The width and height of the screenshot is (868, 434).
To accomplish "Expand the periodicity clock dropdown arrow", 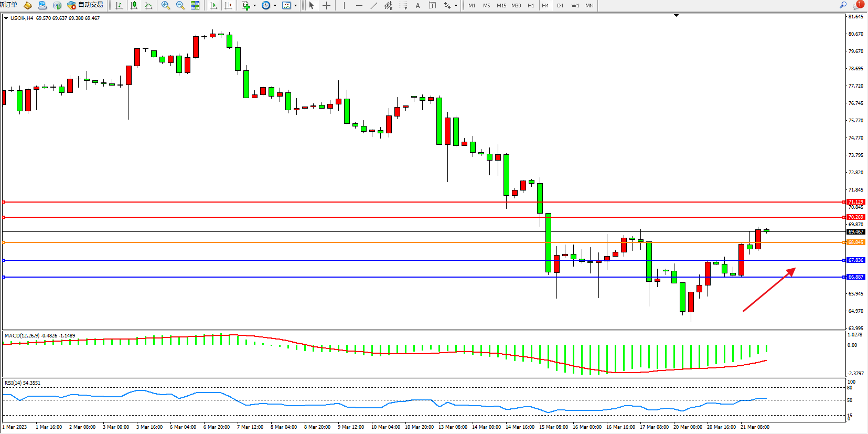I will tap(275, 6).
